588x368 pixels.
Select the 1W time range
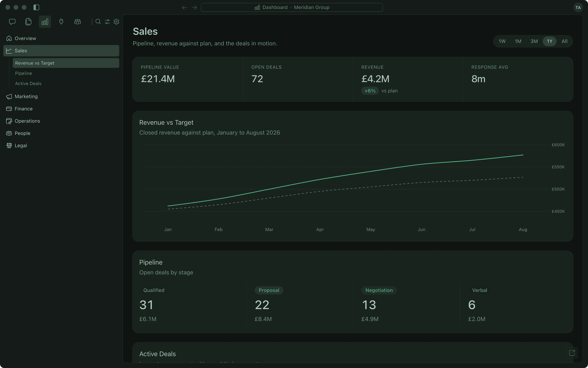[x=502, y=41]
